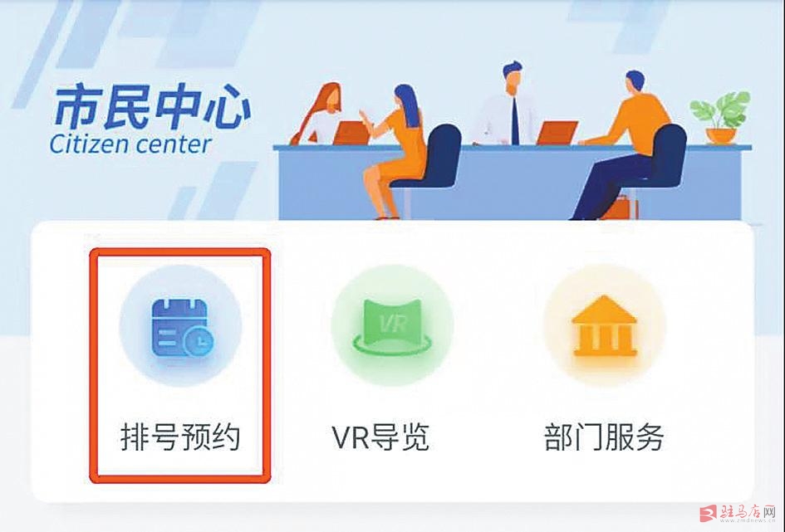
Task: Click the clock badge on calendar icon
Action: tap(199, 342)
